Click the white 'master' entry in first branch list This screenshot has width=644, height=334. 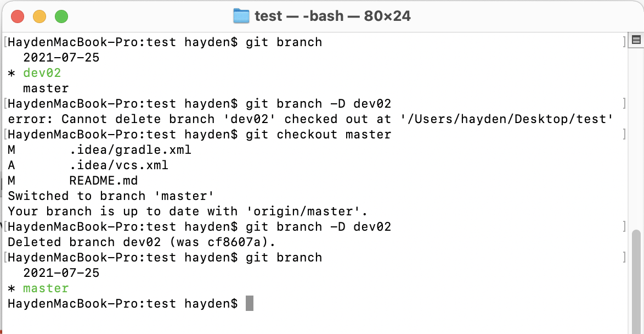pos(46,88)
